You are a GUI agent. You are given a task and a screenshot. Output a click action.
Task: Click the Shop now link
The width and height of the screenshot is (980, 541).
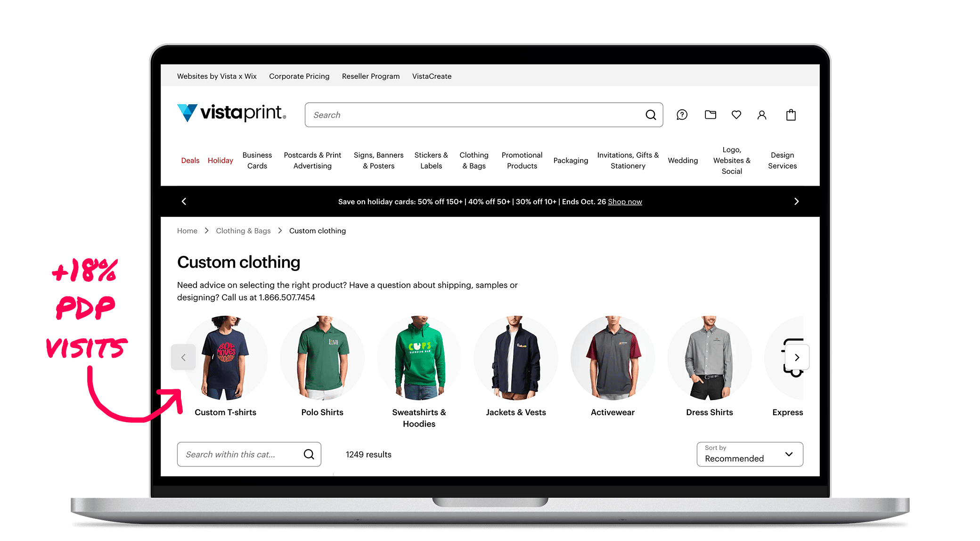[x=625, y=202]
